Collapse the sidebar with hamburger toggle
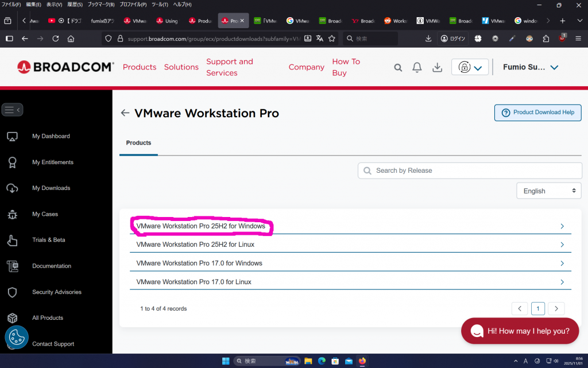This screenshot has width=588, height=368. pos(12,110)
